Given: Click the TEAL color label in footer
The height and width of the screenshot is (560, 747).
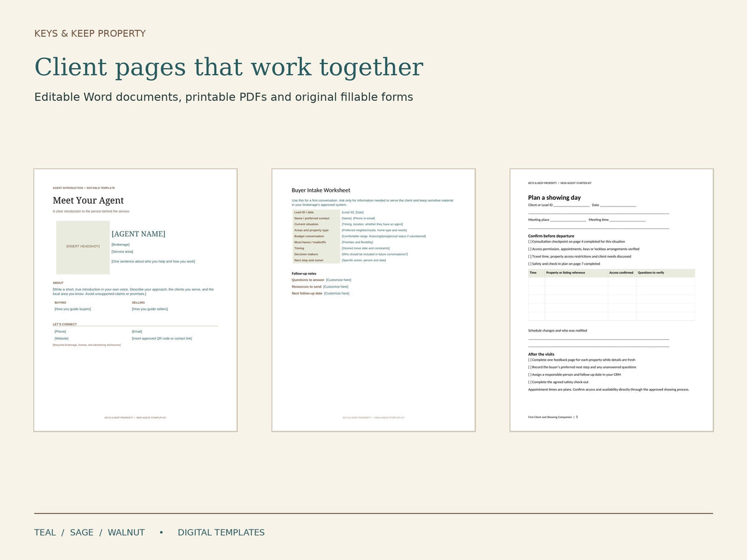Looking at the screenshot, I should (45, 533).
